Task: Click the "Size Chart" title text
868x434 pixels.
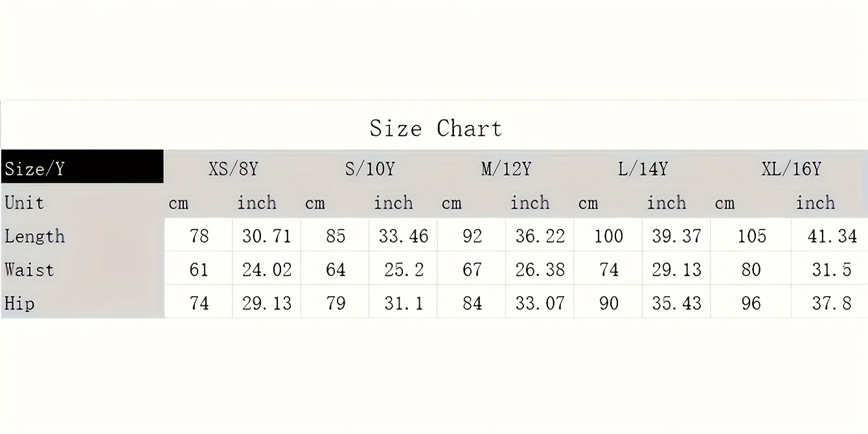Action: pos(436,128)
